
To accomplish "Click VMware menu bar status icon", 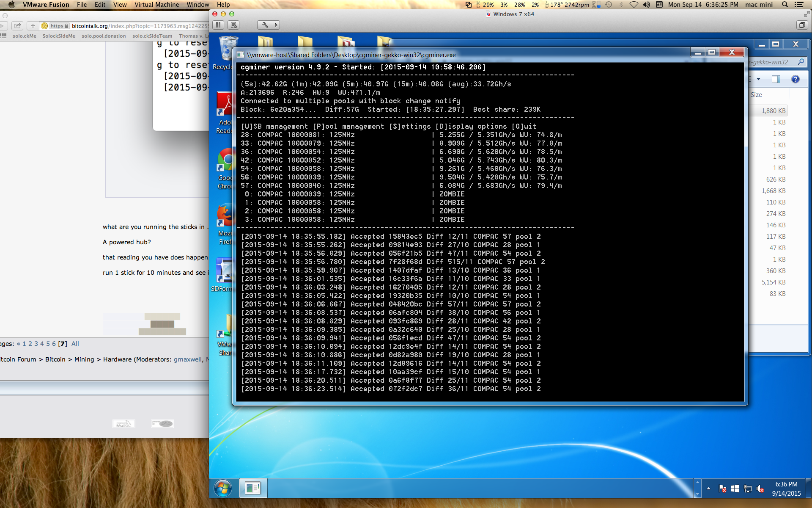I will (x=468, y=5).
